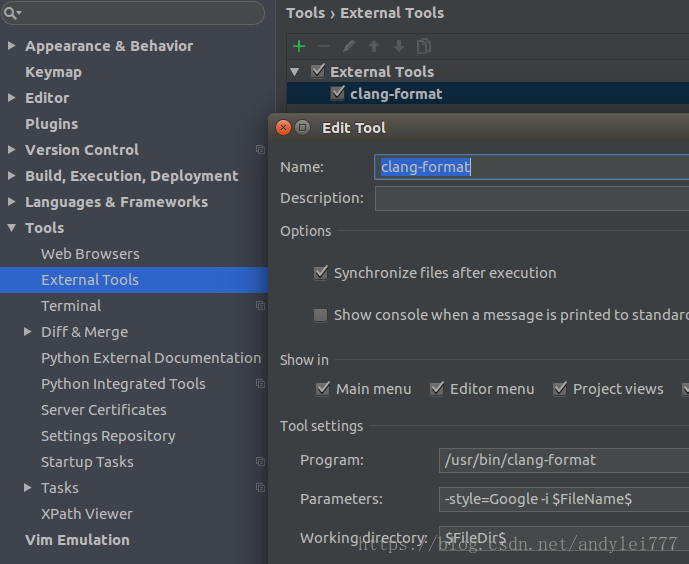Click the Remove tool minus icon
Screen dimensions: 689x564
tap(324, 46)
